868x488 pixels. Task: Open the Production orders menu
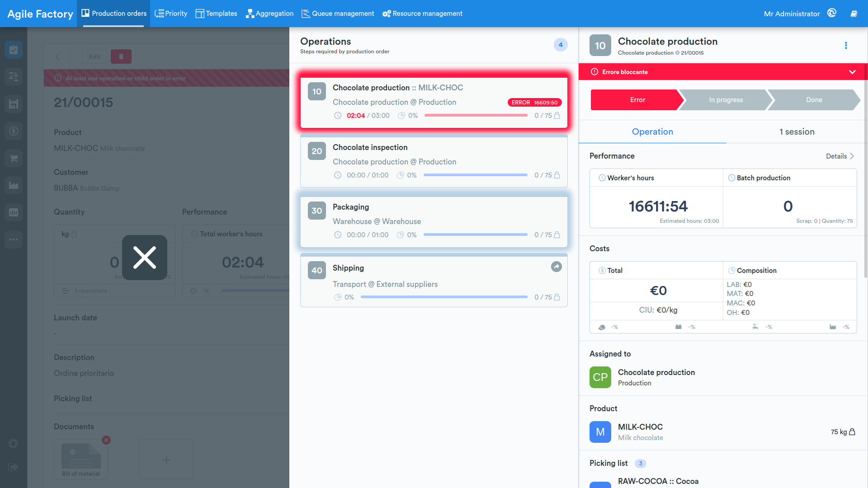[x=114, y=14]
